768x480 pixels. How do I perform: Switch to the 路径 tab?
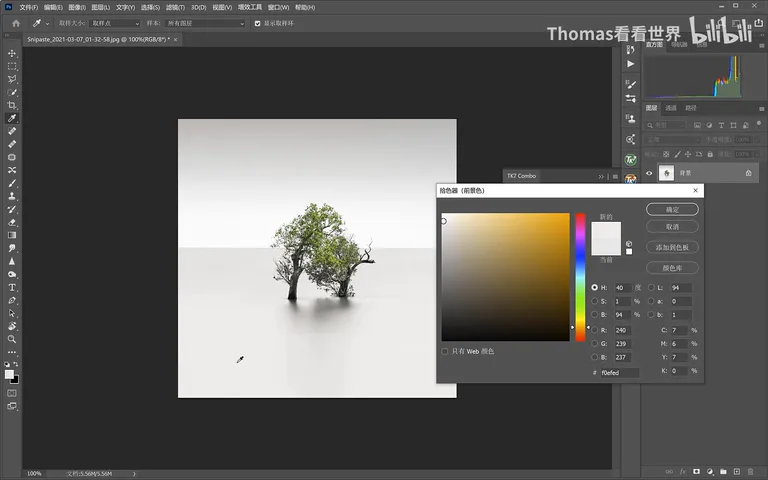click(691, 108)
